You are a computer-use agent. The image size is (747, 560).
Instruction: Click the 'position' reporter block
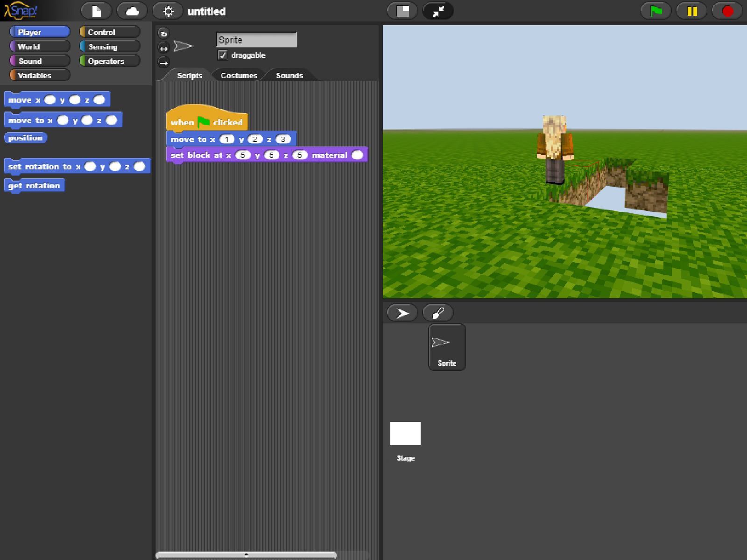(25, 138)
